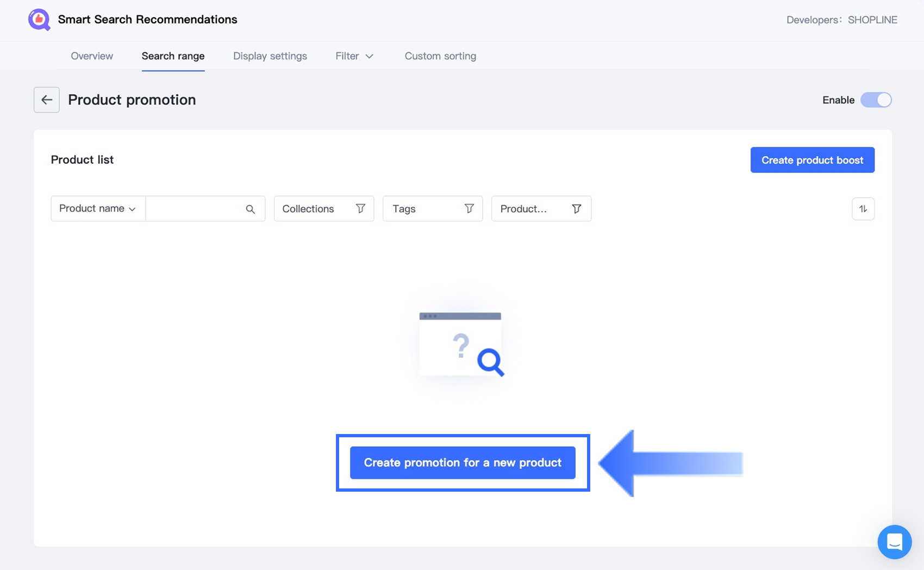Open the Filter menu dropdown

click(354, 56)
